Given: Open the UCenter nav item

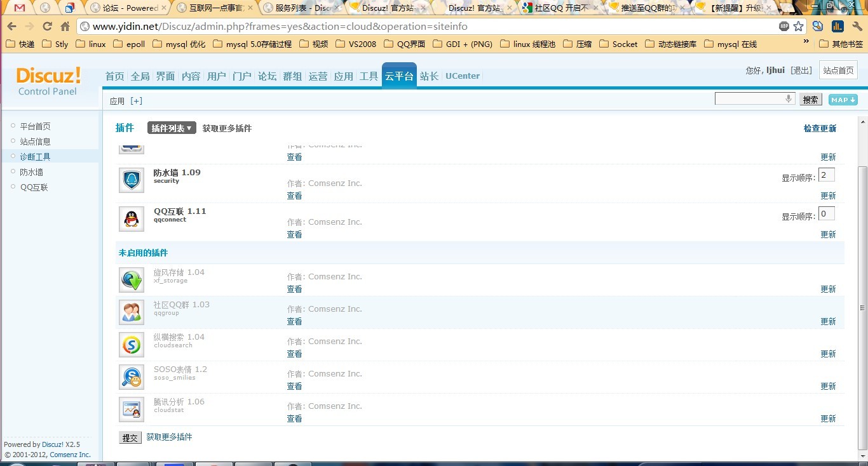Looking at the screenshot, I should pyautogui.click(x=463, y=76).
